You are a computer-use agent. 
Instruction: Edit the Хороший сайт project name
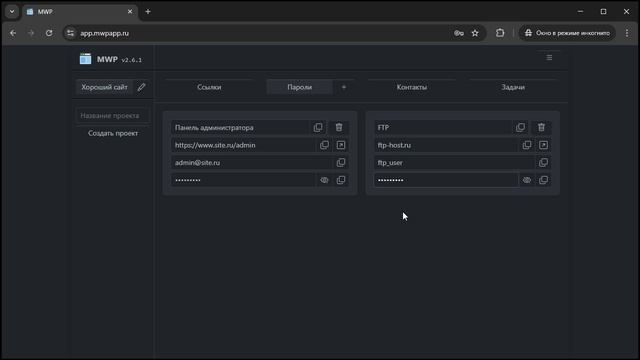point(141,87)
